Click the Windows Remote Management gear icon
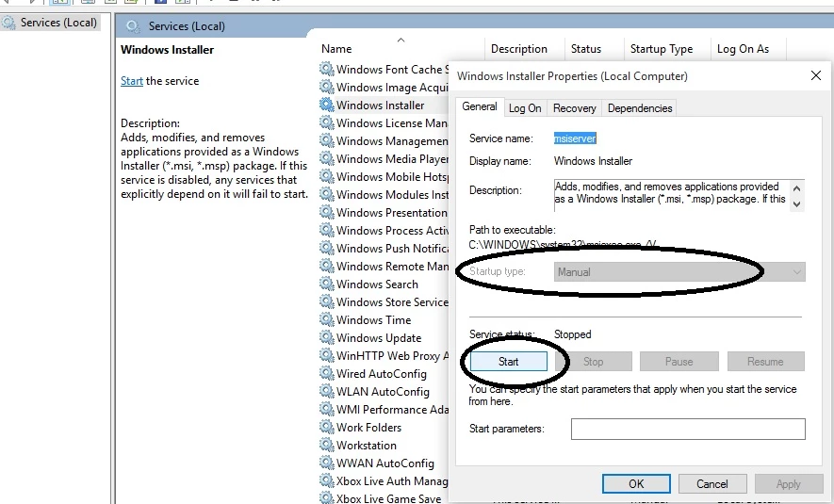The height and width of the screenshot is (504, 834). tap(327, 266)
